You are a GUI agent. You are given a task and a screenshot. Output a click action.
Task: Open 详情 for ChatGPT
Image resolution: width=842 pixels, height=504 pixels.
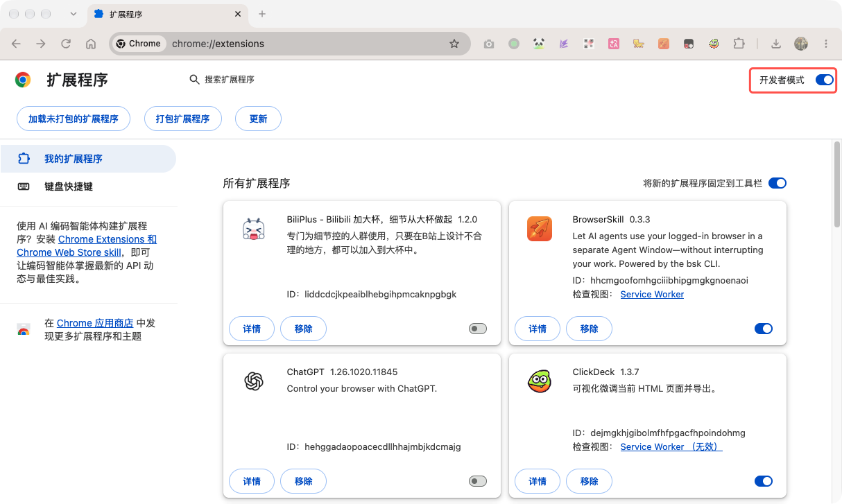tap(252, 481)
